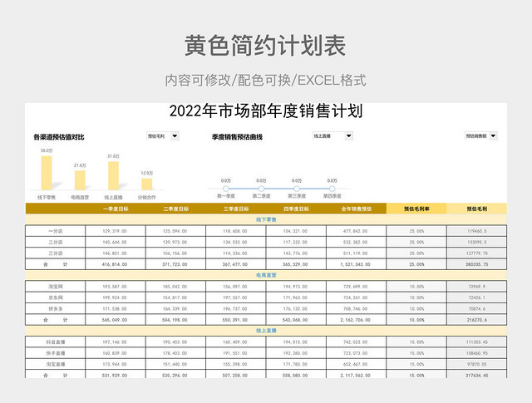The width and height of the screenshot is (532, 403).
Task: Click the 15.00% margin cell in 快手直播 row
Action: coord(416,353)
